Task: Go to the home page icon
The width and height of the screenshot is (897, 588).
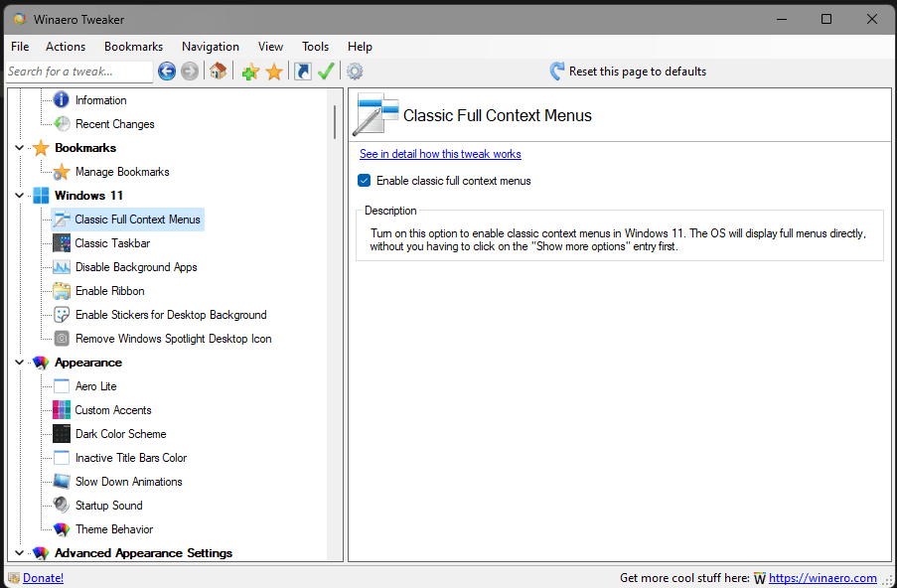Action: pyautogui.click(x=218, y=72)
